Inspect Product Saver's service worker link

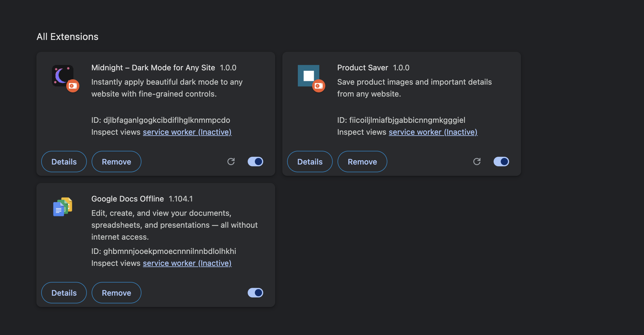pos(433,132)
